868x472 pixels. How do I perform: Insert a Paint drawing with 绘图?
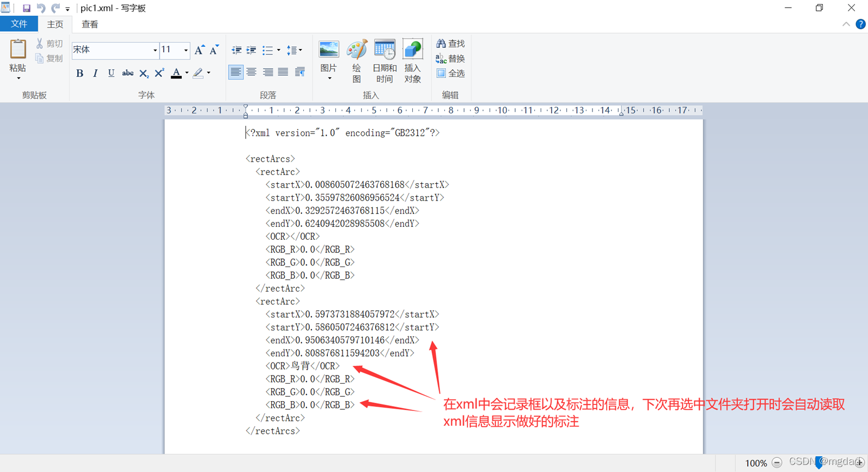(357, 61)
